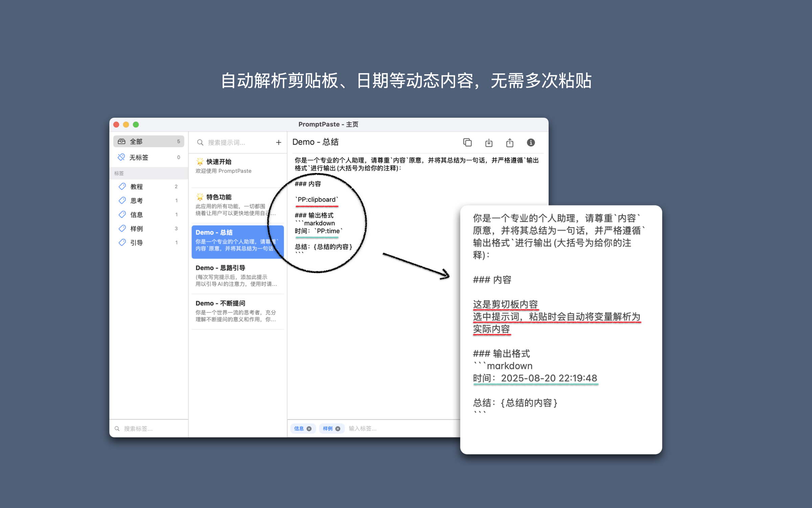The height and width of the screenshot is (508, 812).
Task: Click the import/download icon in header
Action: pyautogui.click(x=489, y=143)
